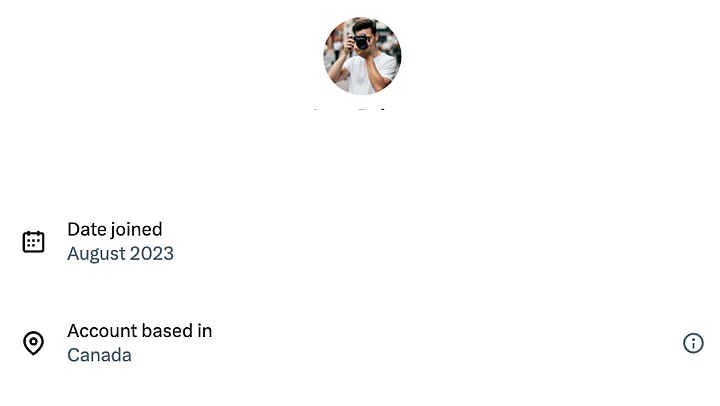Open the info icon next to Canada

693,343
